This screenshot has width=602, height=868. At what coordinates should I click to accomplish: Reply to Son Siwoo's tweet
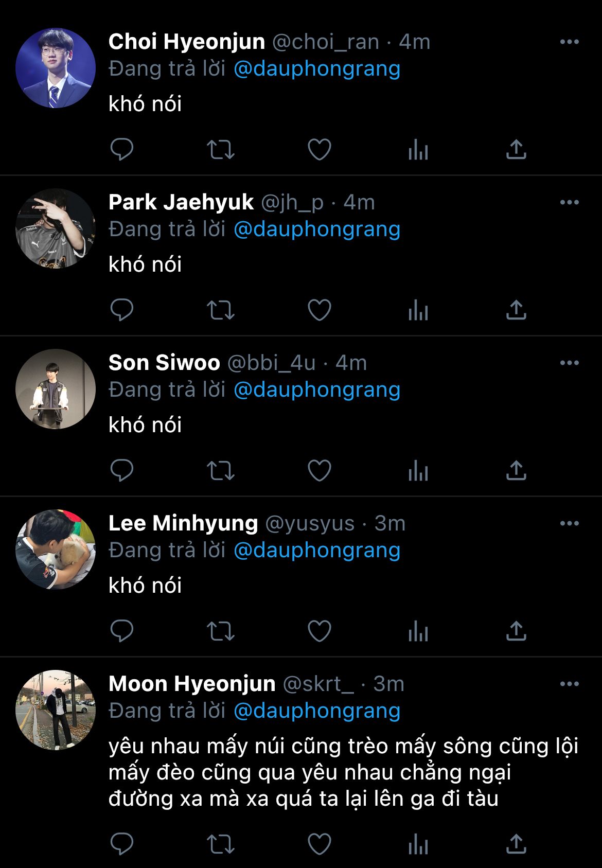[x=122, y=471]
